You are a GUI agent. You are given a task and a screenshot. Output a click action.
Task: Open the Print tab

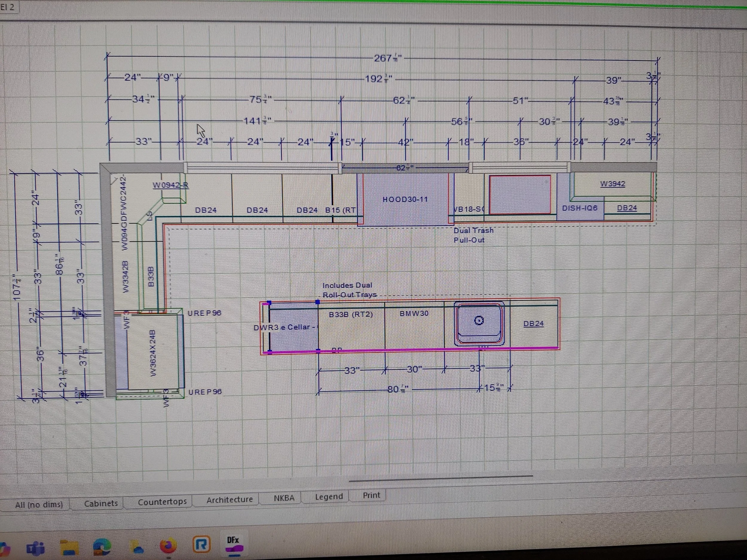(x=371, y=495)
